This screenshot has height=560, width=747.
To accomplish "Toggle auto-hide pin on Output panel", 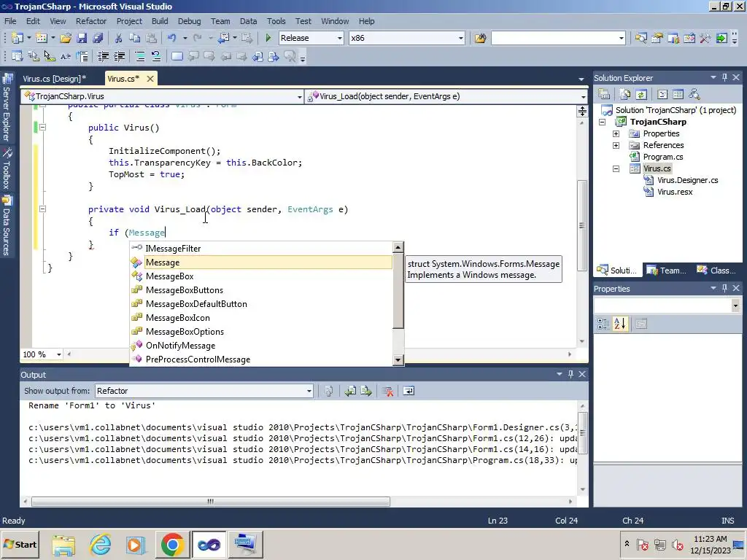I will tap(570, 374).
